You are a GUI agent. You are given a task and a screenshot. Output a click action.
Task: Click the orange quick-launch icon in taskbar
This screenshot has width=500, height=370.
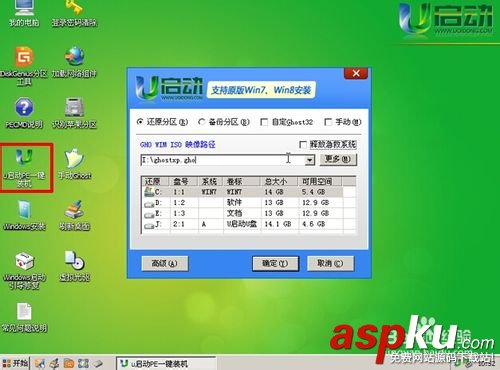pos(69,364)
